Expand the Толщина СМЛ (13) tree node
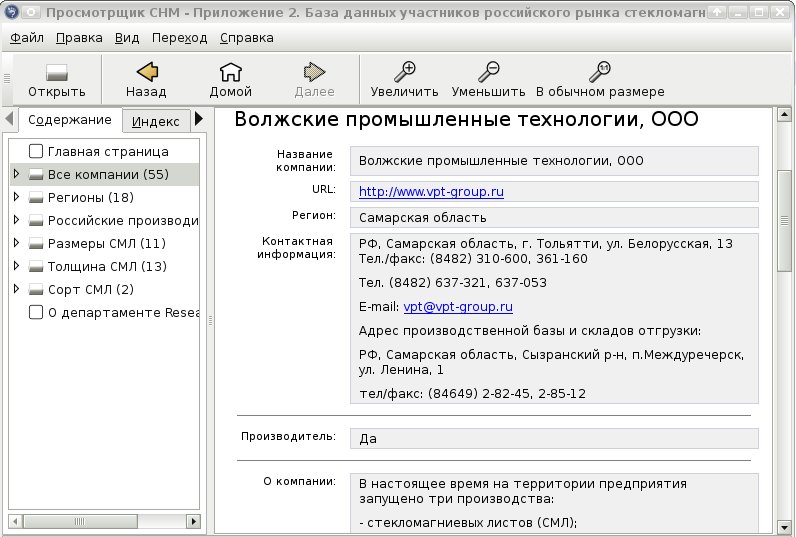The height and width of the screenshot is (537, 796). point(16,266)
